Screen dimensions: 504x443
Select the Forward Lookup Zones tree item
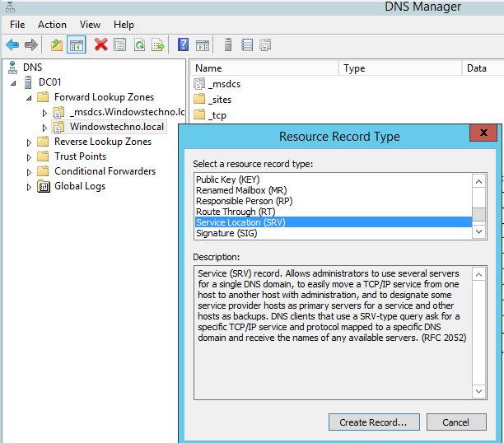tap(104, 97)
